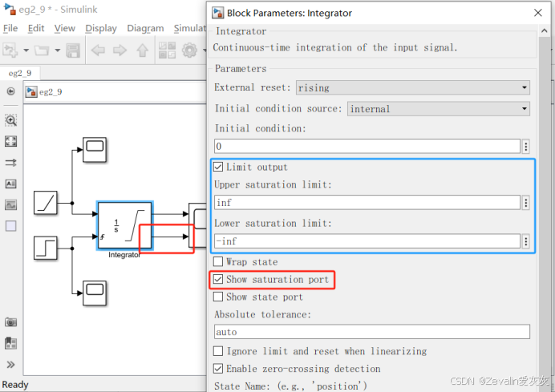The width and height of the screenshot is (555, 392).
Task: Open the File menu
Action: 10,28
